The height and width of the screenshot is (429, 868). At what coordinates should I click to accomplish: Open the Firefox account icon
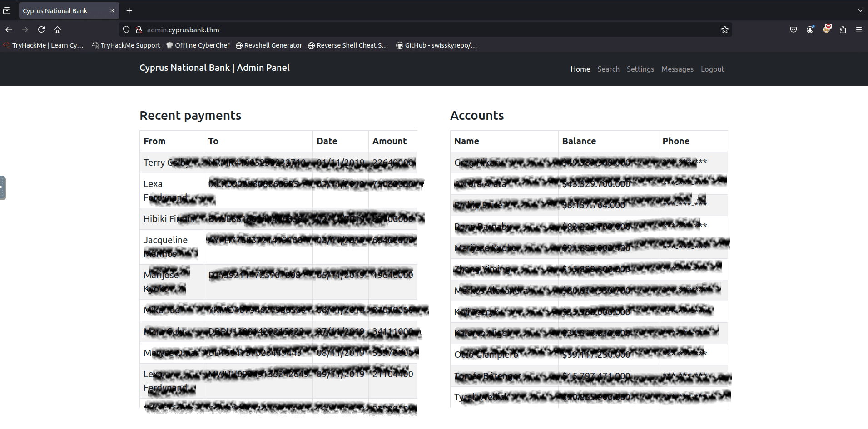point(810,30)
